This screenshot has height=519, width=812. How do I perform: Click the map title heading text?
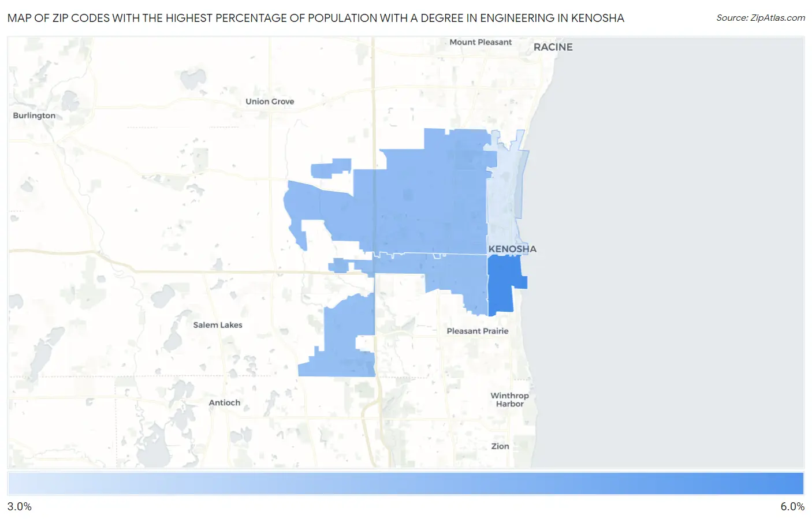pos(316,18)
